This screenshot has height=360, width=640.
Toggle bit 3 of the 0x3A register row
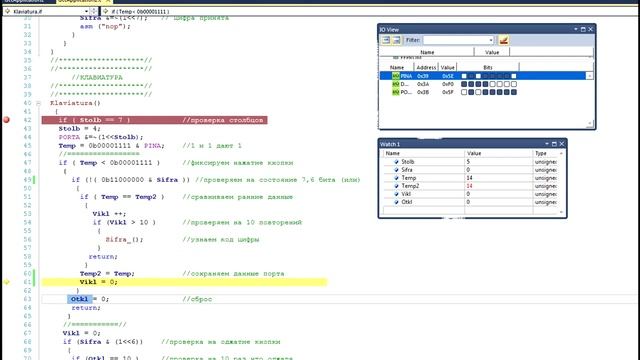click(492, 84)
